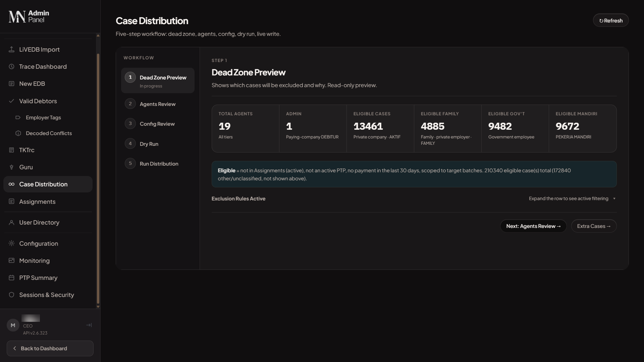
Task: Open Guru in the sidebar
Action: (x=48, y=167)
